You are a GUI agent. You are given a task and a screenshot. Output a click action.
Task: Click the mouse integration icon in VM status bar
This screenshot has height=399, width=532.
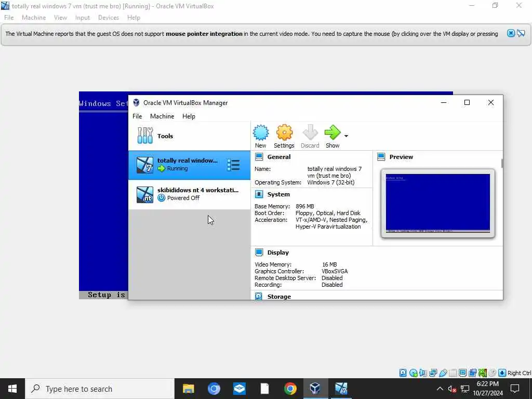click(x=493, y=373)
